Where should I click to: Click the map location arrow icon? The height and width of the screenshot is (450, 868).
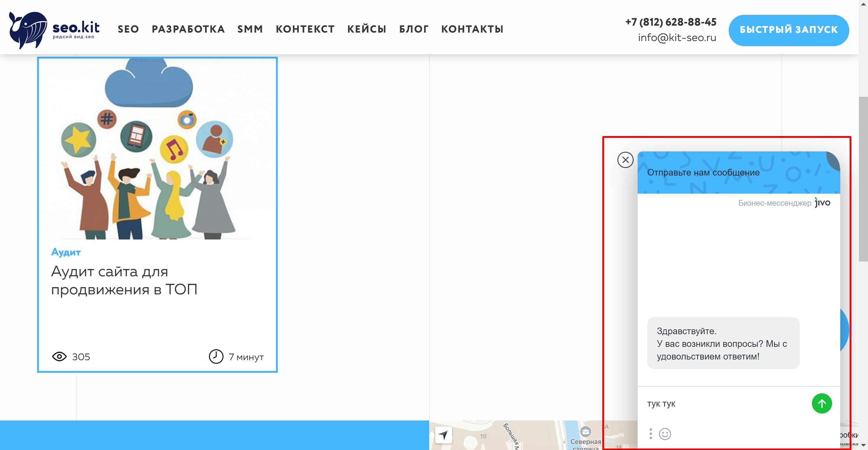[x=443, y=435]
